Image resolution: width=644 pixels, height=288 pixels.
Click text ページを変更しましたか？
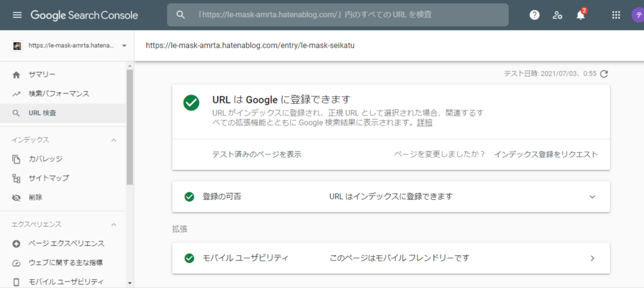coord(440,154)
